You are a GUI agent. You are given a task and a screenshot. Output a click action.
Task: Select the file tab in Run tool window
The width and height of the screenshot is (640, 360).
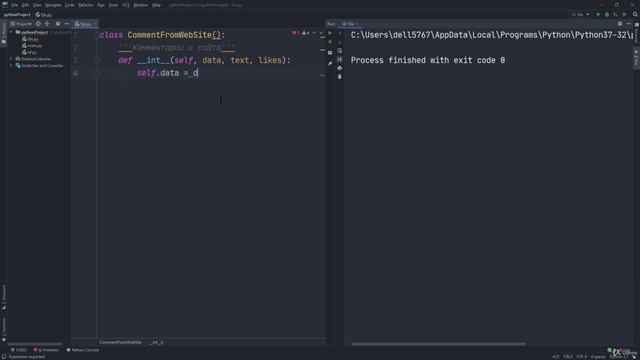click(350, 24)
